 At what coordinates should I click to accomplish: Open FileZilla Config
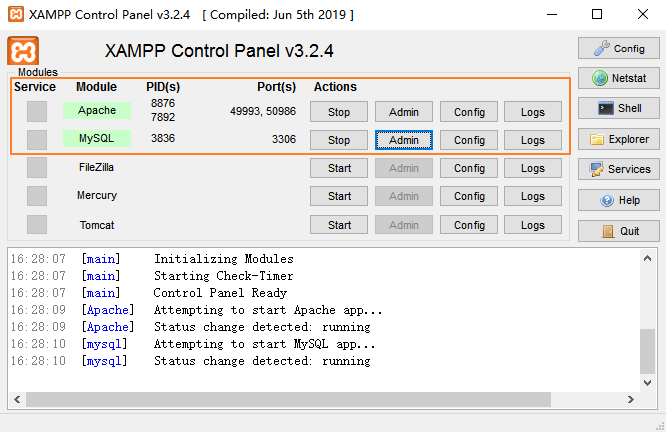tap(469, 168)
